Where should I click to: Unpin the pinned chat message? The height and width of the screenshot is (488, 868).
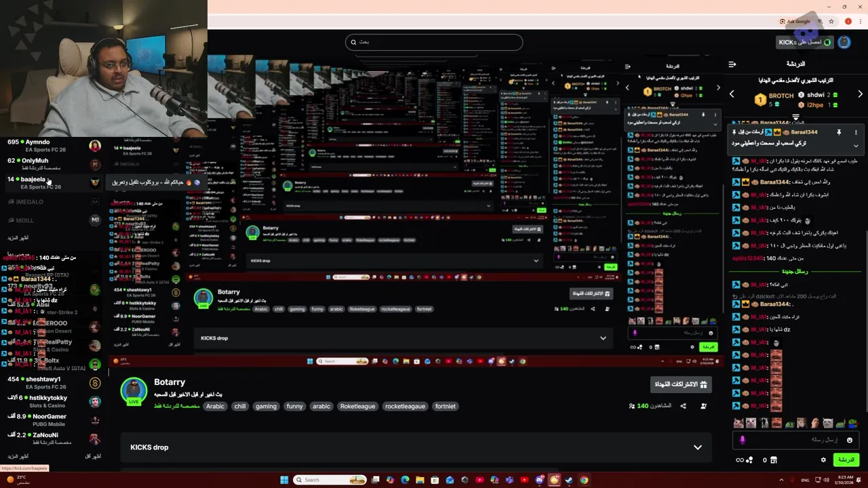click(839, 133)
